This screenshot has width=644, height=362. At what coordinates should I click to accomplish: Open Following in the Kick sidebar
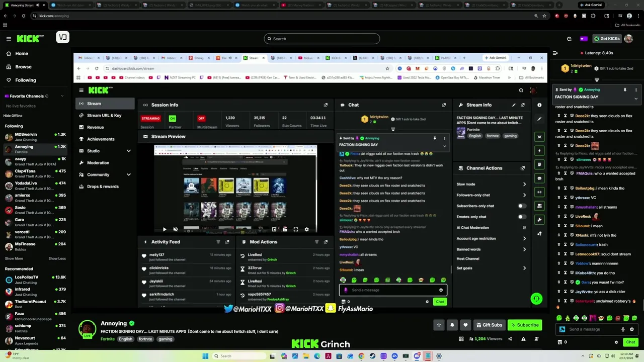(25, 80)
